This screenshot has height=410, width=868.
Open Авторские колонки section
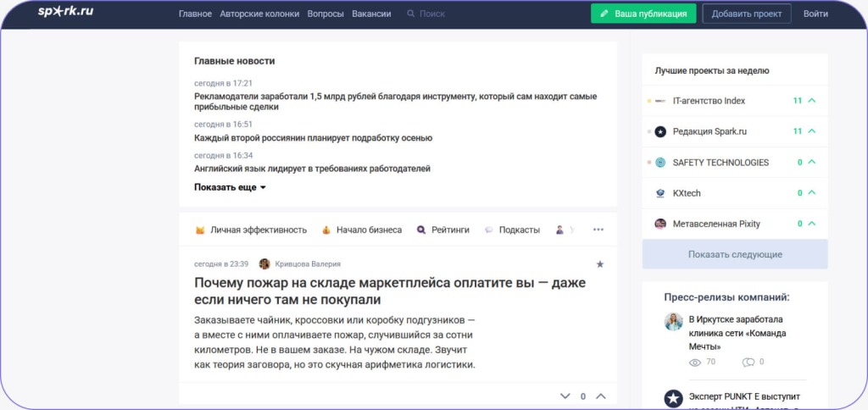tap(259, 14)
